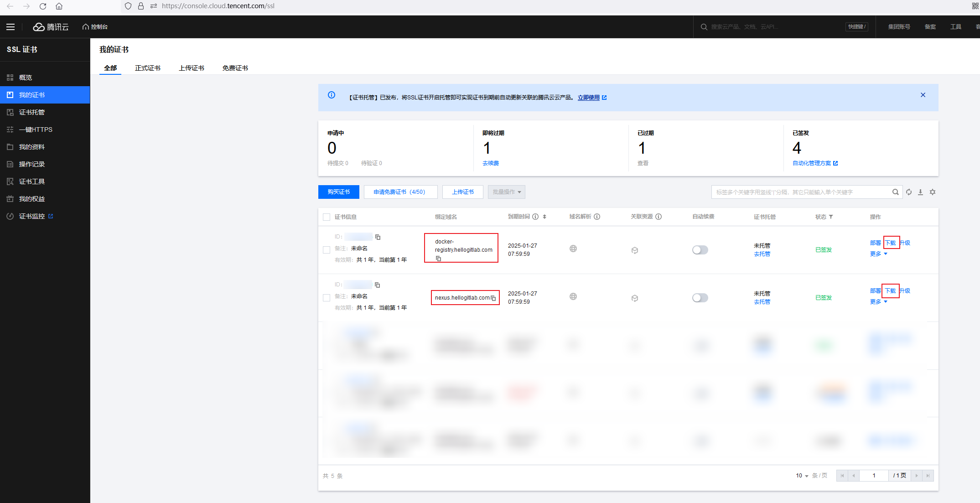
Task: Open 我的权益 in the sidebar
Action: 45,199
